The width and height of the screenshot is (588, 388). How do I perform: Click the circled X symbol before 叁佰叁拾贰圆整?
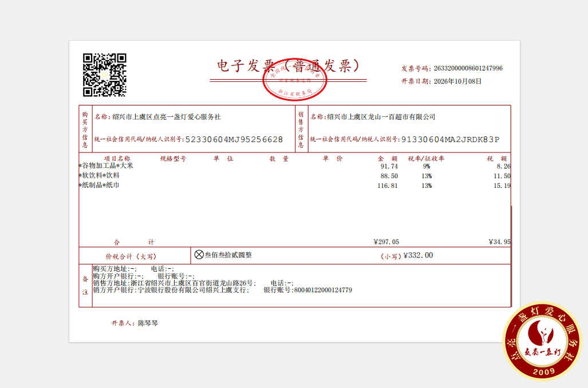pyautogui.click(x=199, y=255)
